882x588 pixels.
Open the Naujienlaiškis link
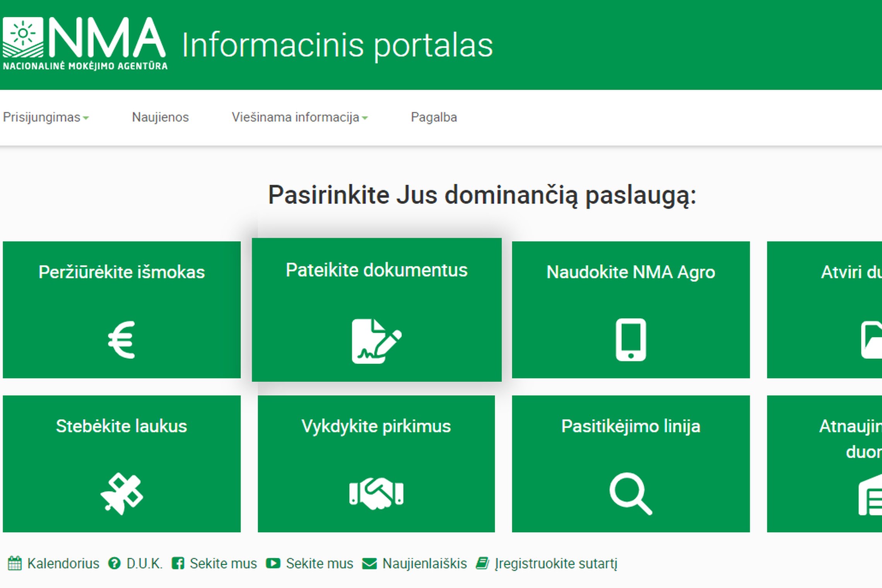coord(415,564)
